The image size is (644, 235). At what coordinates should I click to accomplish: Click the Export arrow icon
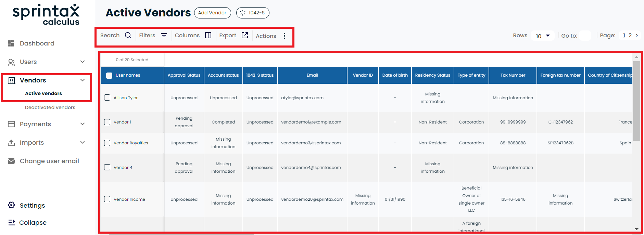pos(245,35)
